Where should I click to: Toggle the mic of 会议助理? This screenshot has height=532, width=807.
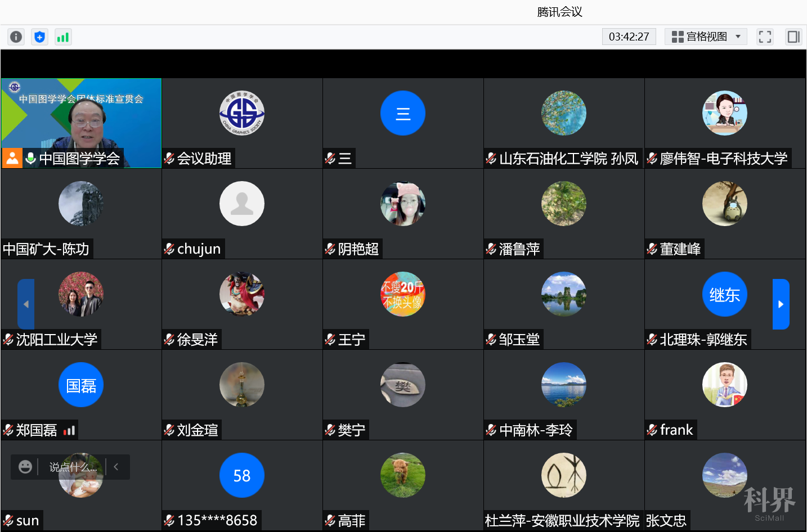point(168,158)
